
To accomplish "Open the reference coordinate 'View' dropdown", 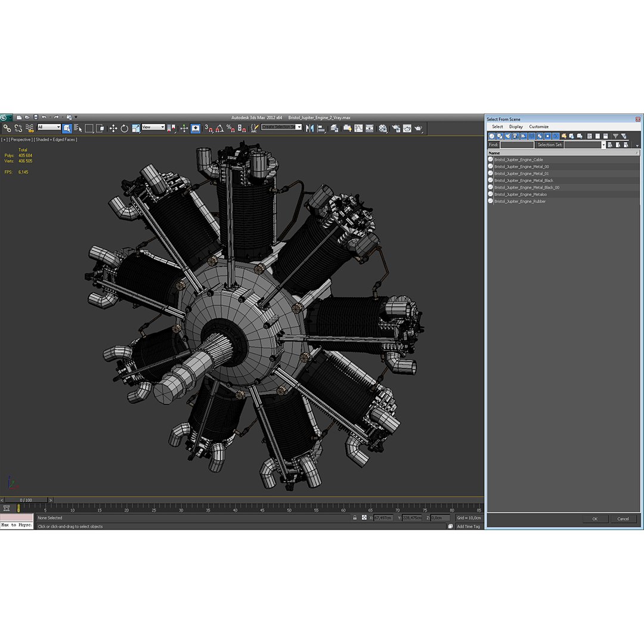I will coord(153,127).
